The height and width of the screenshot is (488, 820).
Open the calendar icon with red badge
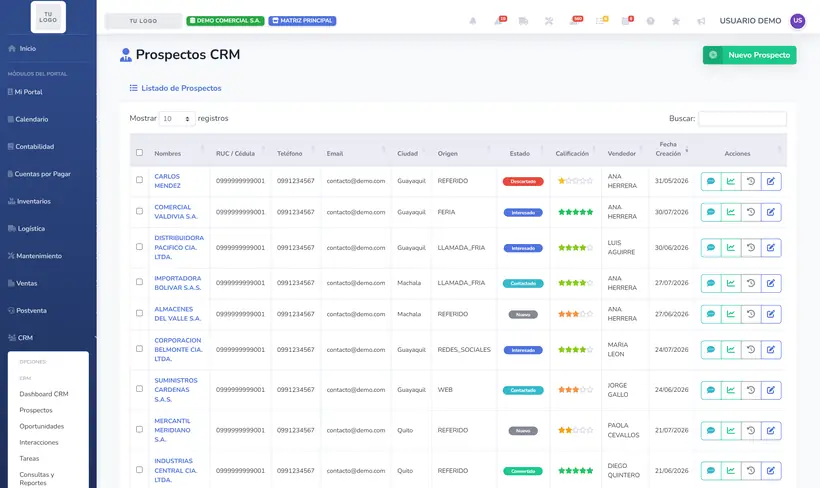click(627, 20)
